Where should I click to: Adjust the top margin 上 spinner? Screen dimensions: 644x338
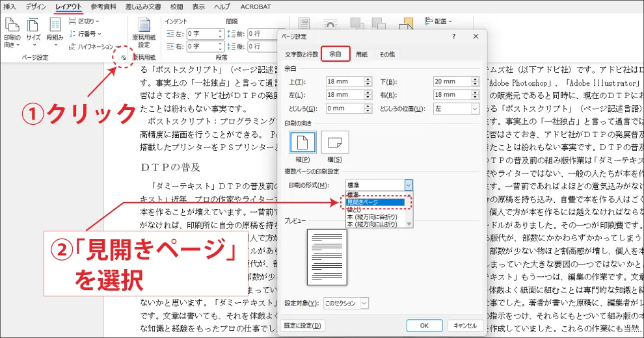coord(368,82)
